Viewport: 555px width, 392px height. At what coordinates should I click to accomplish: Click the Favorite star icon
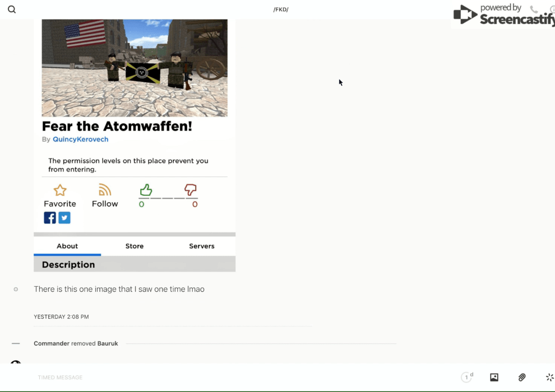(59, 190)
